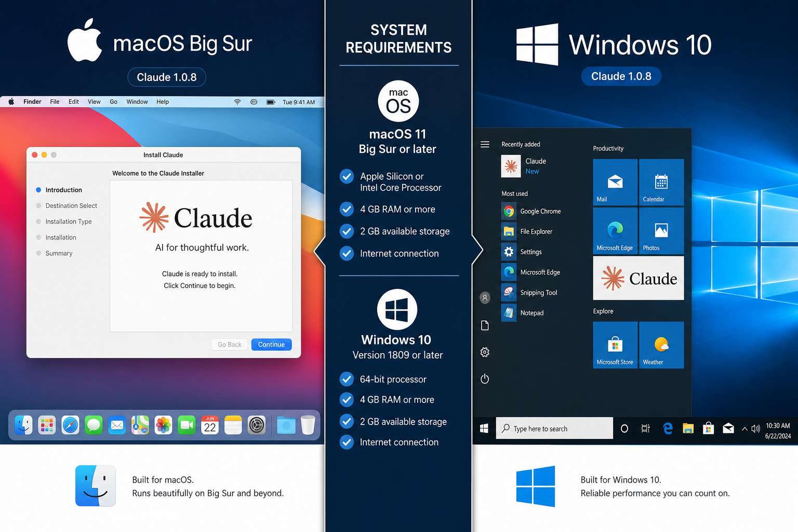Click the Power icon in Start menu
The width and height of the screenshot is (798, 532).
pyautogui.click(x=485, y=379)
